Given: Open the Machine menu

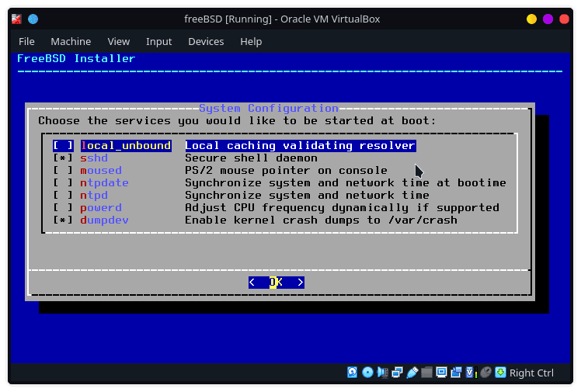Looking at the screenshot, I should pos(71,41).
